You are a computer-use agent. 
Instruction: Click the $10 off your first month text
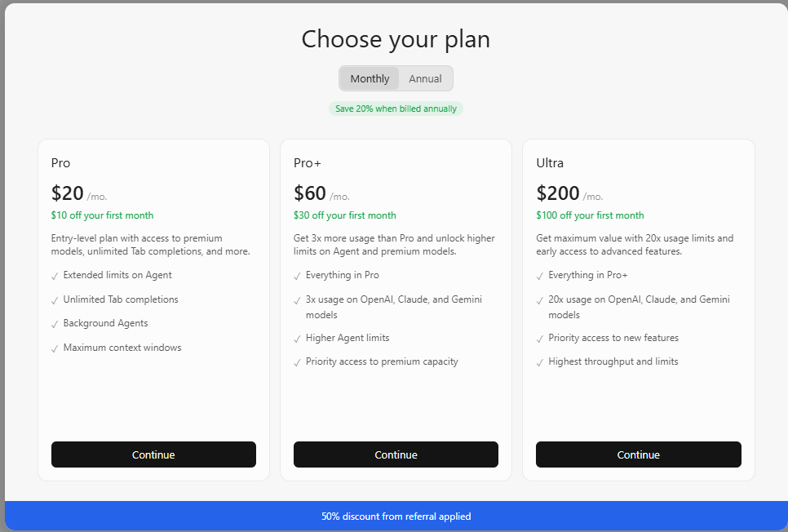102,215
